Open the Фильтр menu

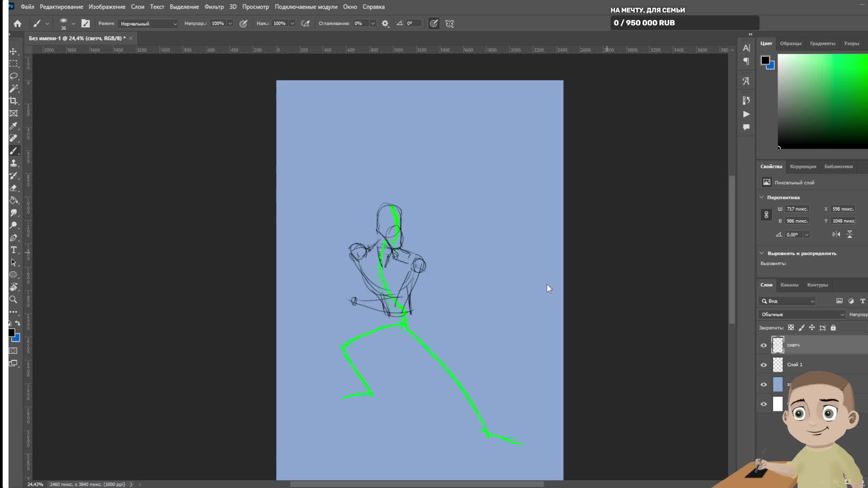click(x=214, y=7)
